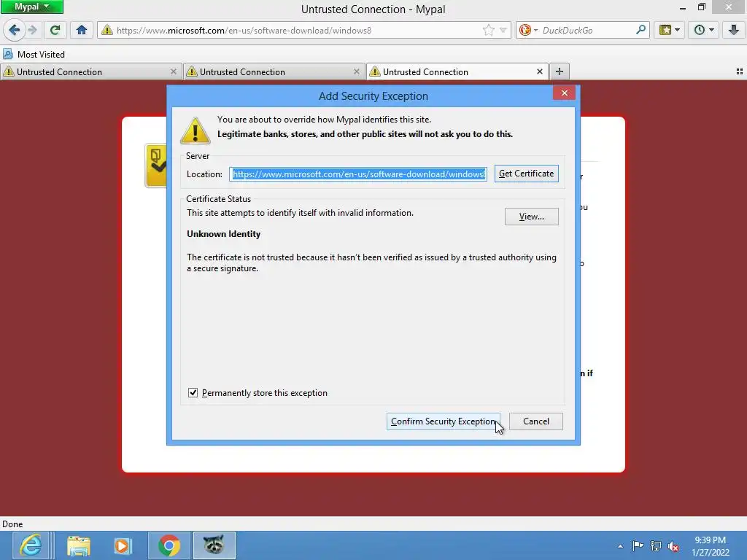747x560 pixels.
Task: Switch to the first Untrusted Connection tab
Action: pyautogui.click(x=90, y=71)
